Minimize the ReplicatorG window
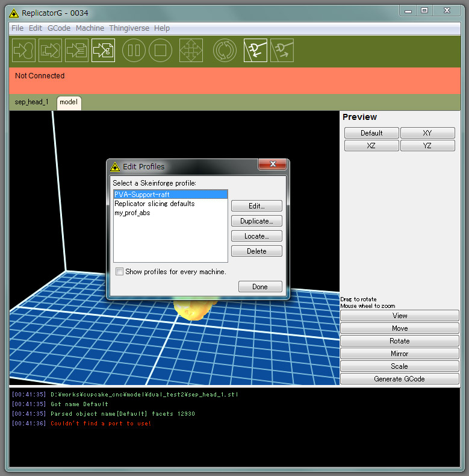 pos(408,11)
